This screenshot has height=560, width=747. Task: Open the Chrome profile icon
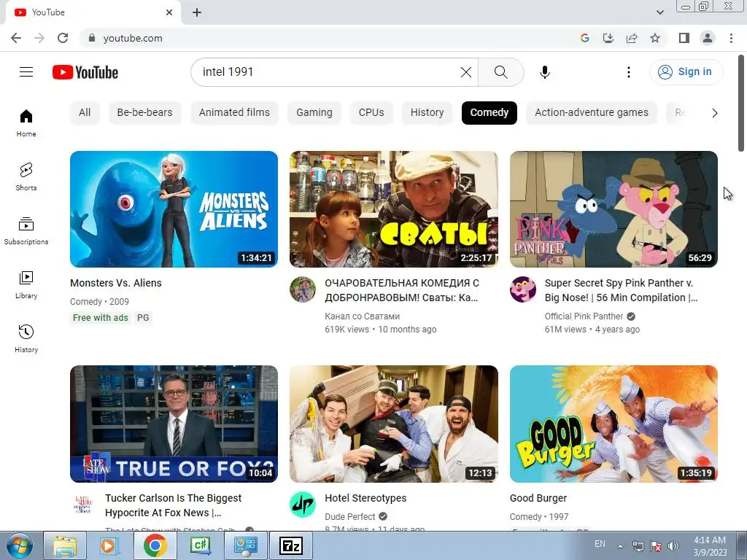(708, 38)
